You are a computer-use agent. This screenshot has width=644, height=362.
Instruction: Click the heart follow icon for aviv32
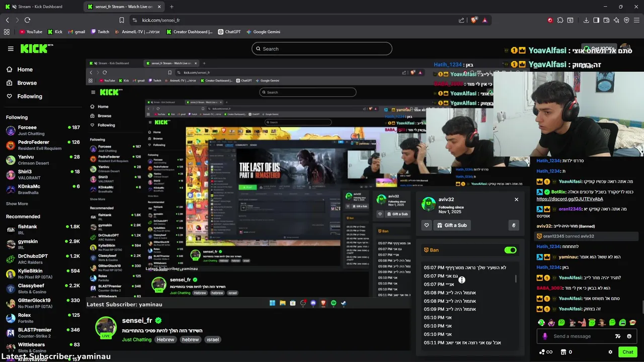click(x=427, y=225)
